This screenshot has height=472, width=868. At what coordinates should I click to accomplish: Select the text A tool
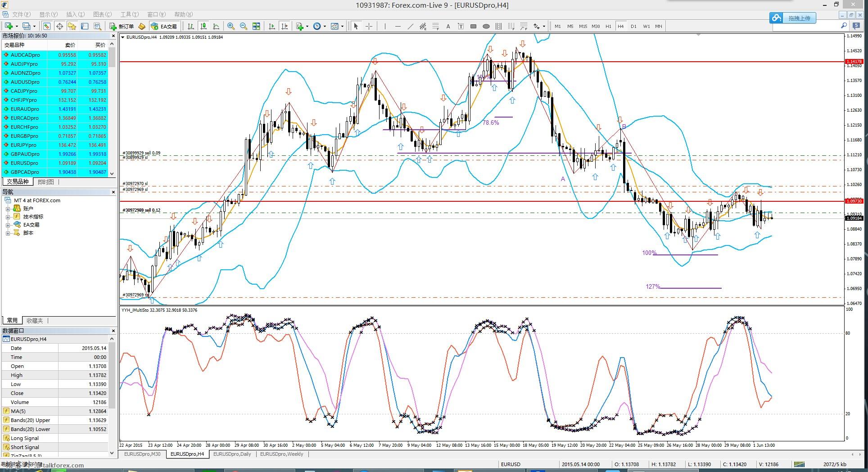click(448, 26)
